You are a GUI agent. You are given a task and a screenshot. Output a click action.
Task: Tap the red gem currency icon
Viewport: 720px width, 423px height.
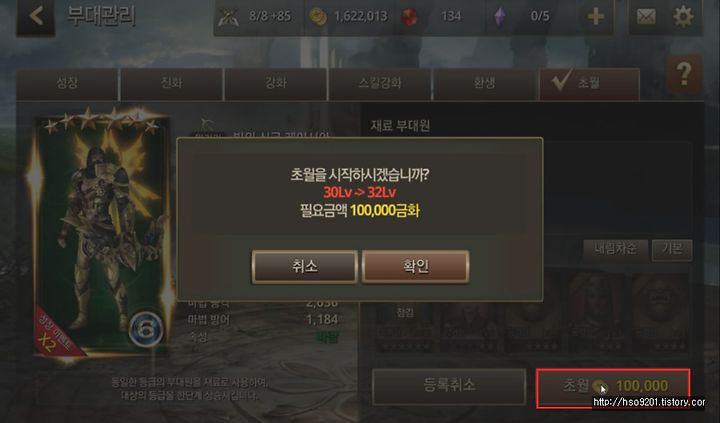pyautogui.click(x=409, y=17)
